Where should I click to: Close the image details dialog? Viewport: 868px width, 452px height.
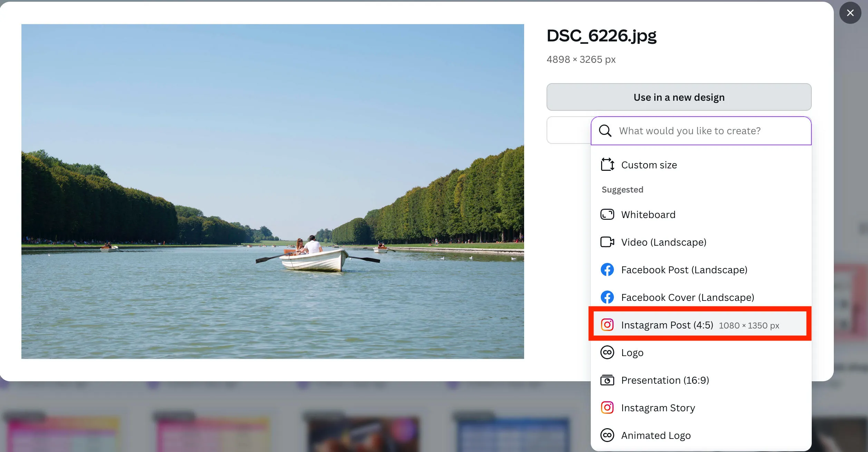pyautogui.click(x=850, y=13)
